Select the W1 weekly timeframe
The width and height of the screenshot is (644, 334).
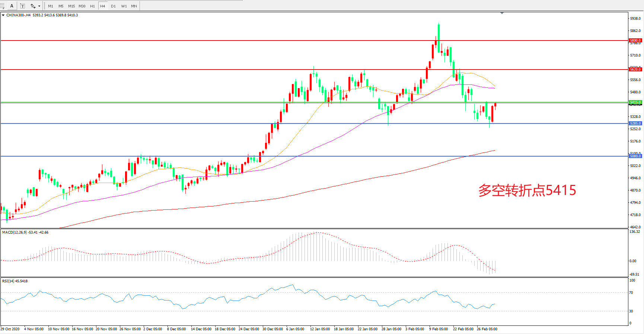point(124,6)
